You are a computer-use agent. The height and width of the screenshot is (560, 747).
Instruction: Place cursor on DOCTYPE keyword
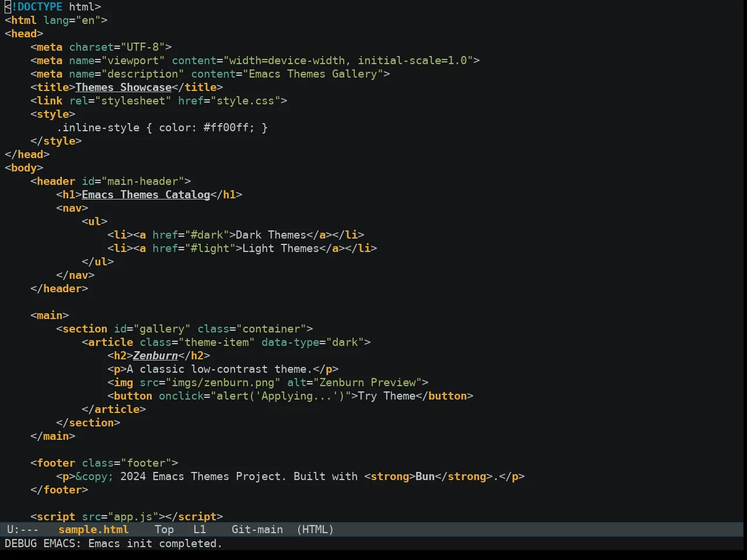coord(40,7)
